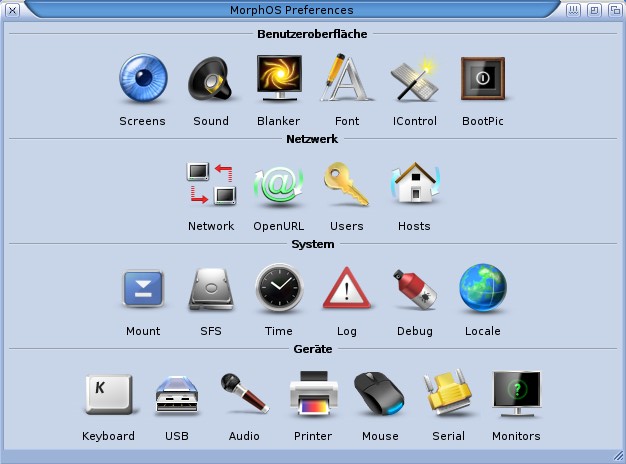Open the Debug spray can icon
The width and height of the screenshot is (626, 464).
point(415,289)
